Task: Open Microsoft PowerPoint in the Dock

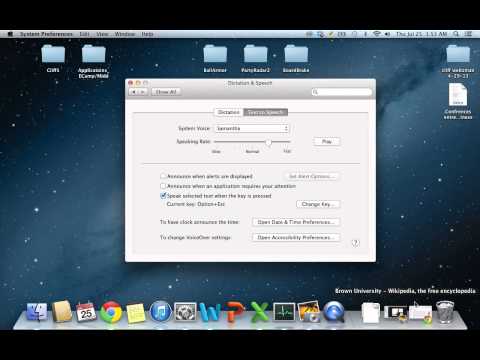Action: 235,312
